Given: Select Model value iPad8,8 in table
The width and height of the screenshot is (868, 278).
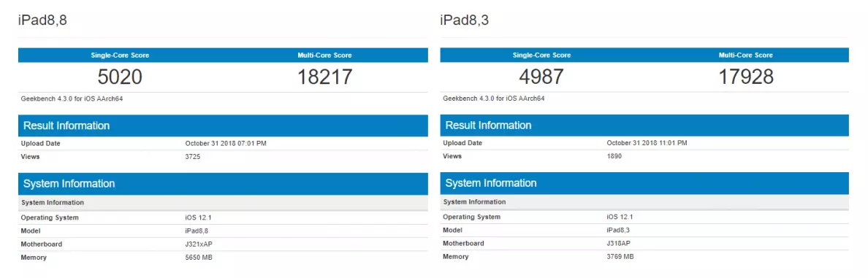Looking at the screenshot, I should point(197,231).
